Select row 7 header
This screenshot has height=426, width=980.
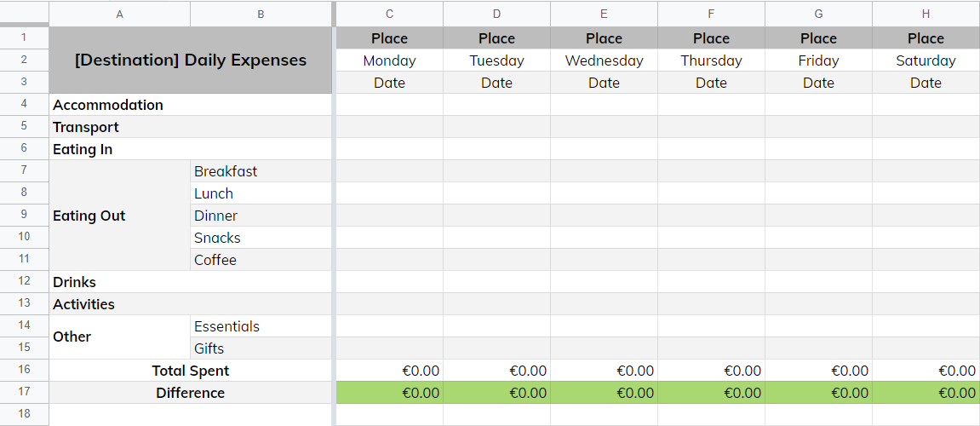(25, 170)
